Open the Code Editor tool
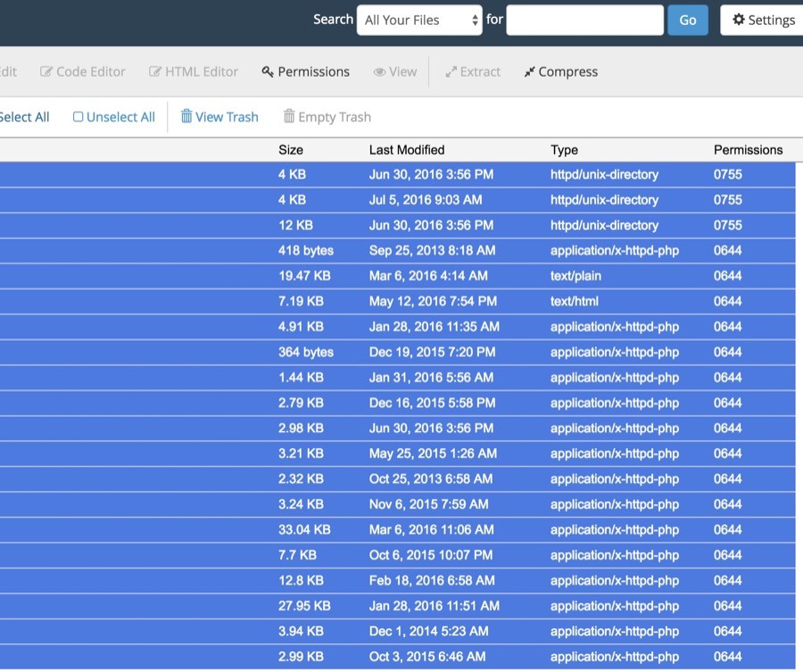The image size is (803, 672). pyautogui.click(x=82, y=71)
